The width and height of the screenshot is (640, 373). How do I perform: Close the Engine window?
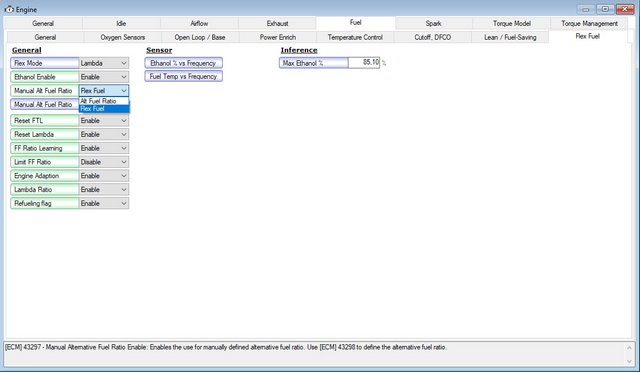[x=624, y=9]
